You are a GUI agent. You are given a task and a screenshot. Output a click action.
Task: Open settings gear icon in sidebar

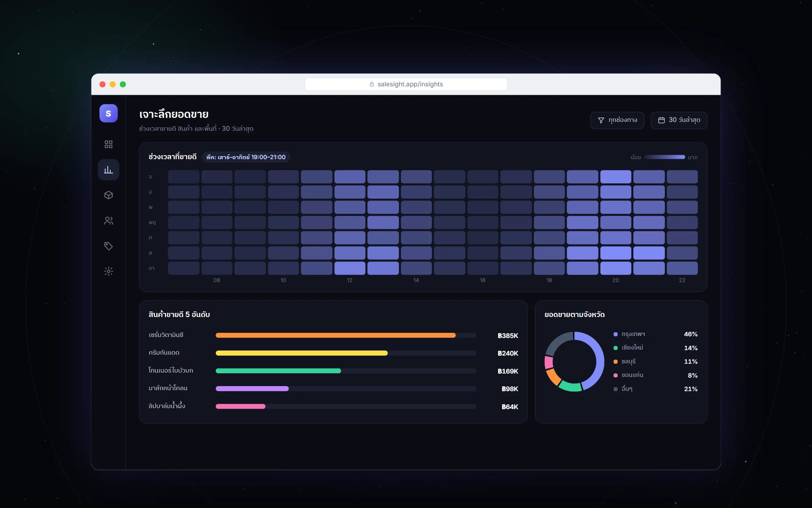pos(108,271)
